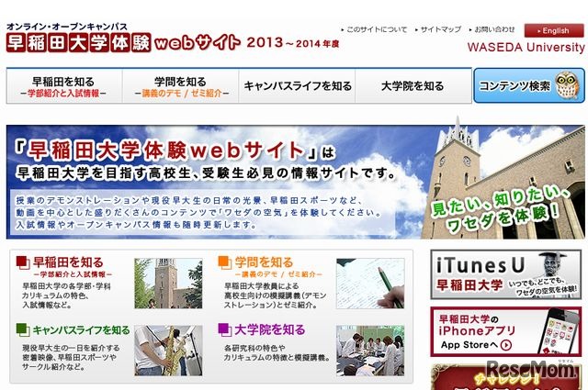Click the pencil and notebook thumbnail

[370, 284]
